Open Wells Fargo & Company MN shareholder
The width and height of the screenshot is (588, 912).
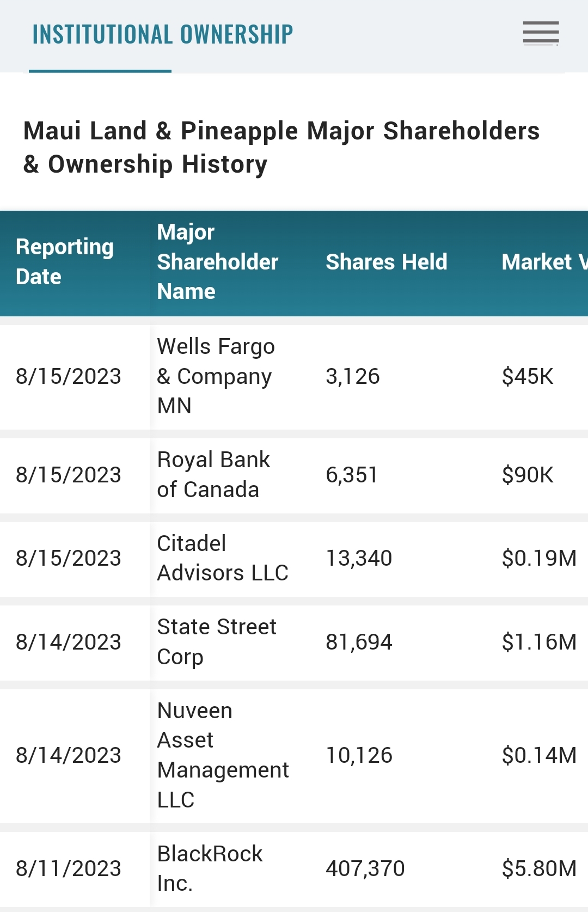(216, 376)
